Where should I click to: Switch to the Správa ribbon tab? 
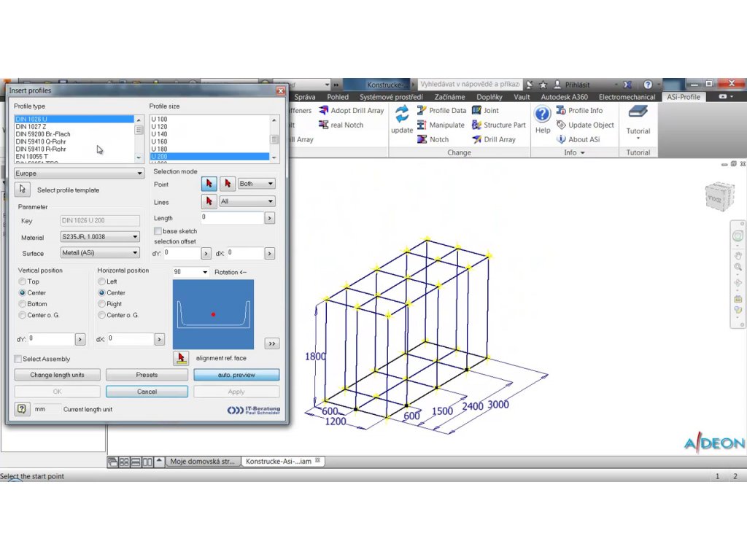pyautogui.click(x=304, y=97)
